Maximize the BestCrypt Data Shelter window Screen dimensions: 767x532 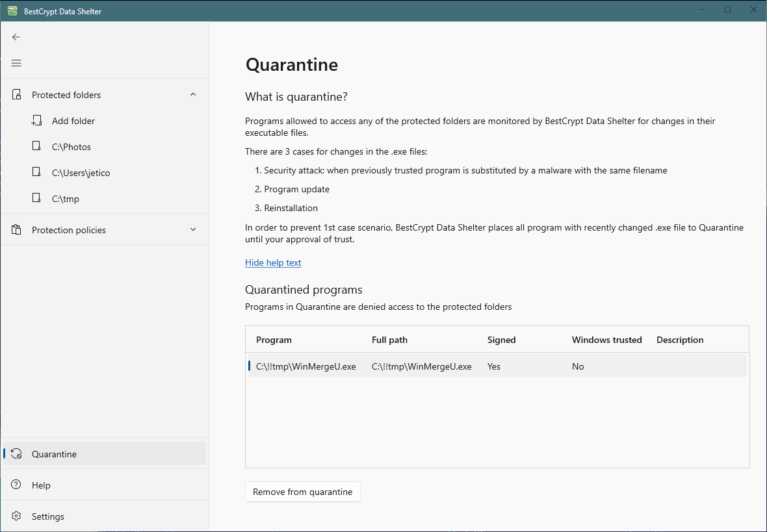click(728, 10)
